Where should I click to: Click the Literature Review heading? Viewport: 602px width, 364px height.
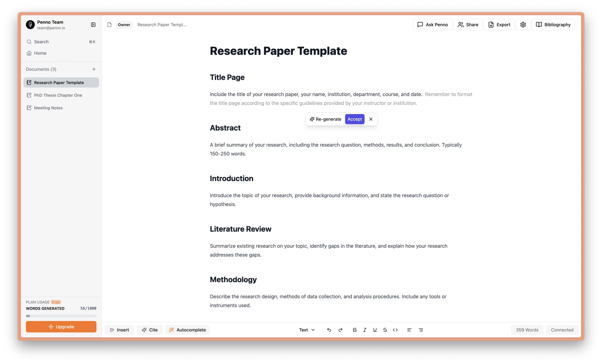(240, 229)
